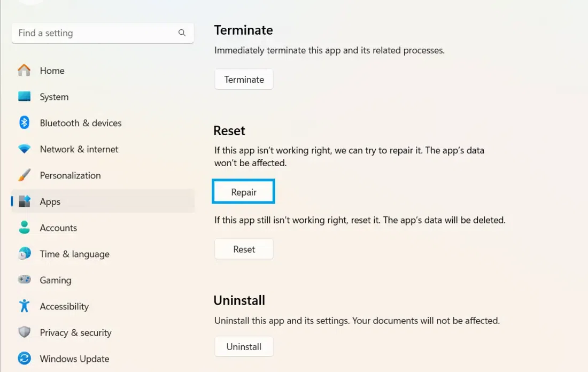This screenshot has width=588, height=372.
Task: Click the Gaming controller icon
Action: tap(24, 280)
